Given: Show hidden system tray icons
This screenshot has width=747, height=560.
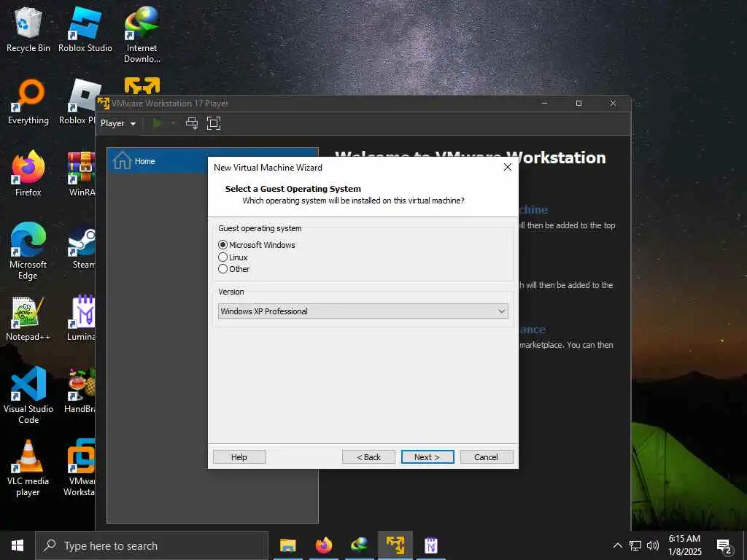Looking at the screenshot, I should (x=617, y=545).
